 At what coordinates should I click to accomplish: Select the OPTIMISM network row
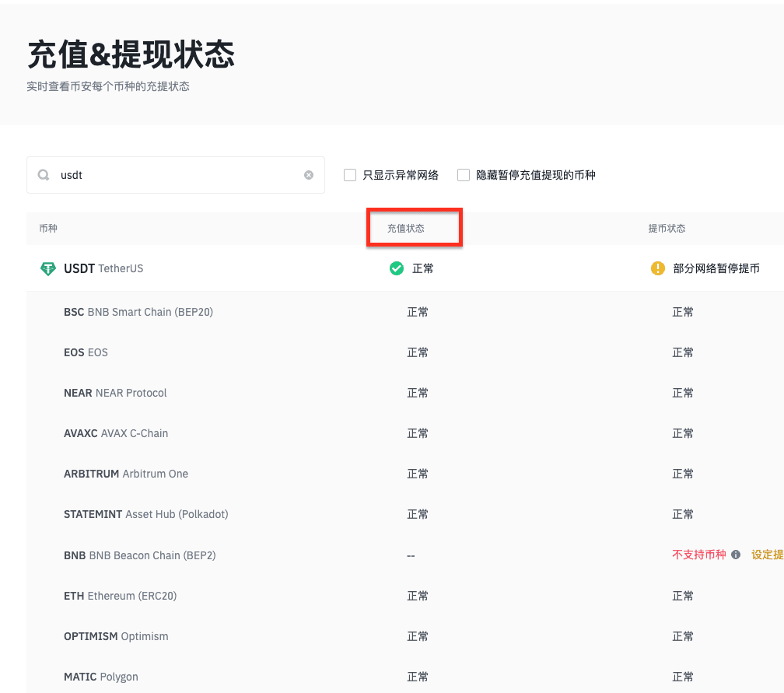pos(405,636)
